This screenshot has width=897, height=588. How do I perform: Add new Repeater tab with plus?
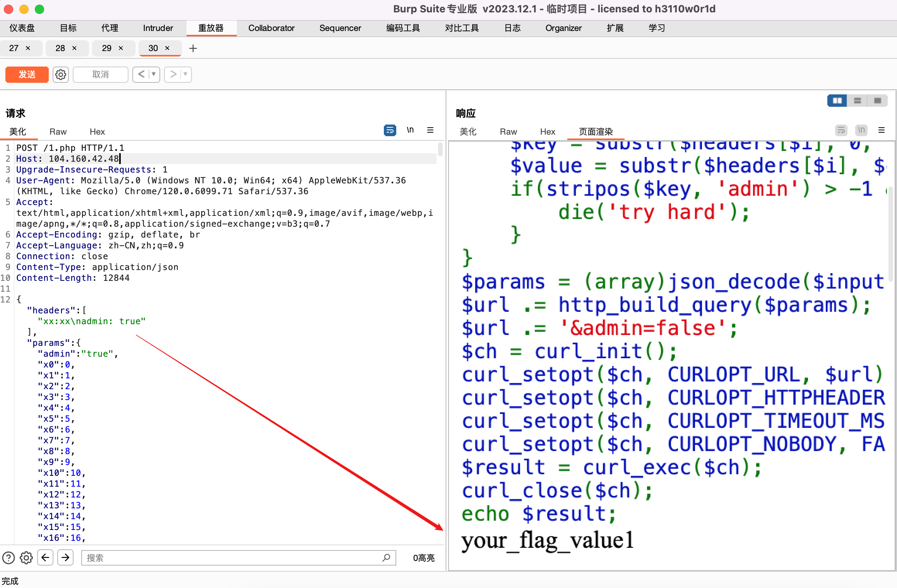tap(193, 48)
